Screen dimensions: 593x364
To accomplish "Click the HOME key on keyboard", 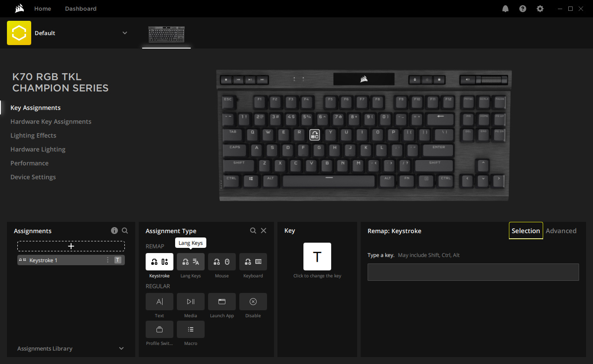I will pos(484,119).
